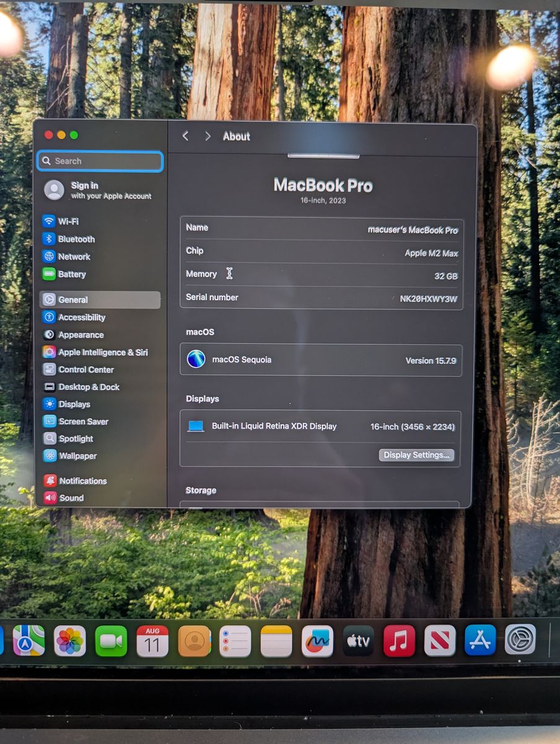Open Freeform from the Dock
Image resolution: width=560 pixels, height=744 pixels.
point(317,640)
